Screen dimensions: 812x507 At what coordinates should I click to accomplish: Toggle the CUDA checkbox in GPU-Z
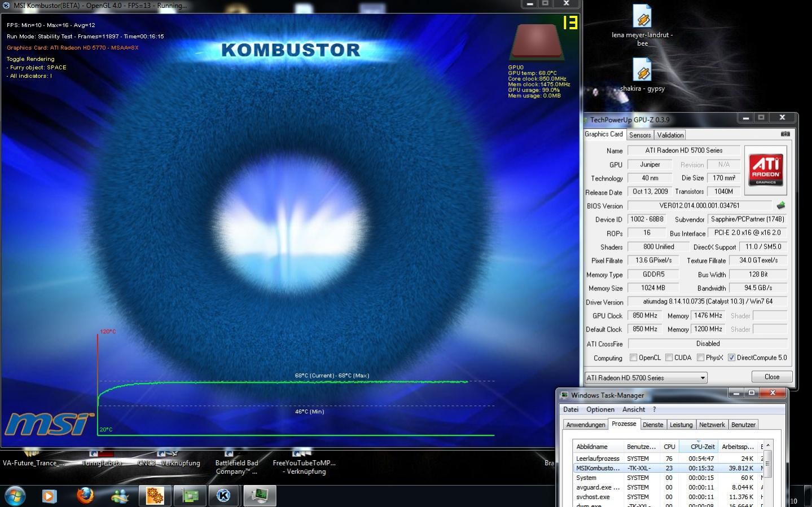tap(669, 358)
